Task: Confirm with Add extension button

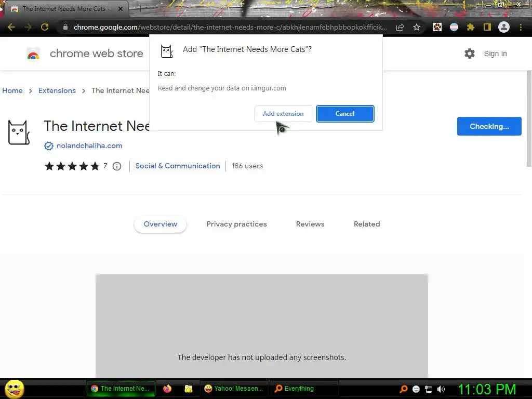Action: click(283, 114)
